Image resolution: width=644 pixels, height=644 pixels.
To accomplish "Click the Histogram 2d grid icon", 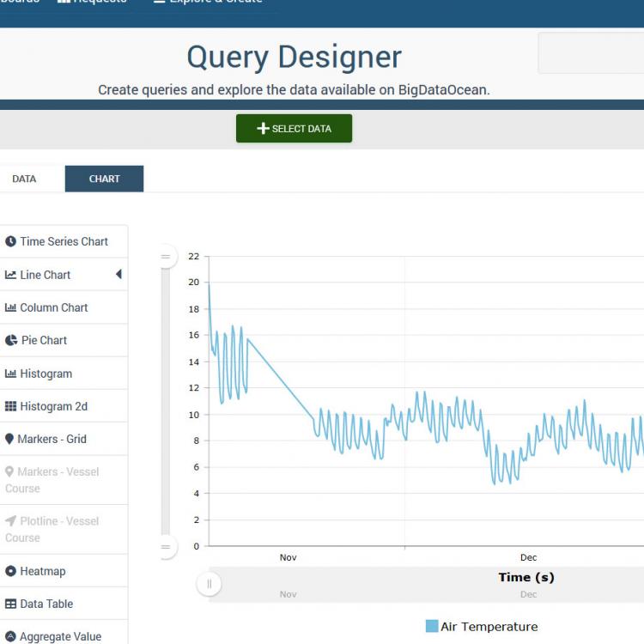I will point(10,406).
